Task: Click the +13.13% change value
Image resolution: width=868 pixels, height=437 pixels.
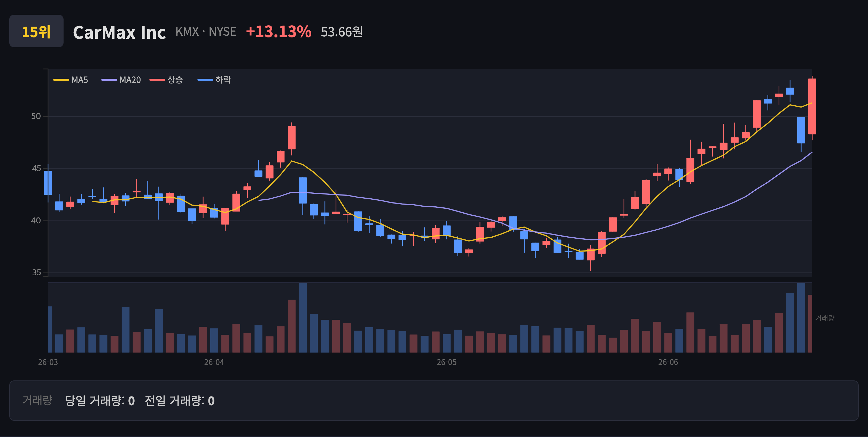Action: (x=279, y=31)
